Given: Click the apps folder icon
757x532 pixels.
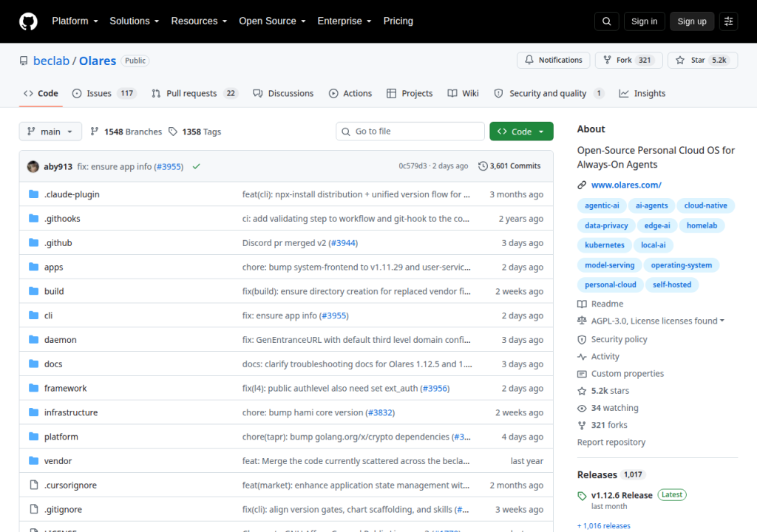Looking at the screenshot, I should point(33,267).
